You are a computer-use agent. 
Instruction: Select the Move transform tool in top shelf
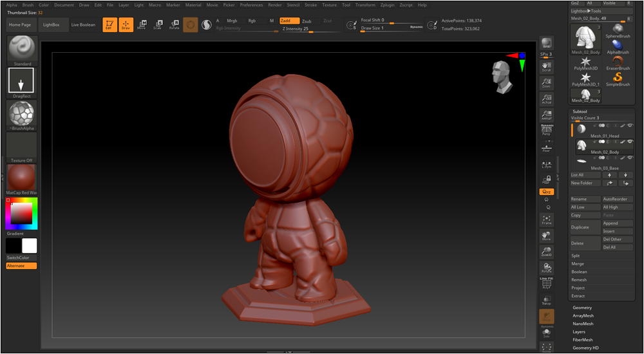click(x=142, y=24)
